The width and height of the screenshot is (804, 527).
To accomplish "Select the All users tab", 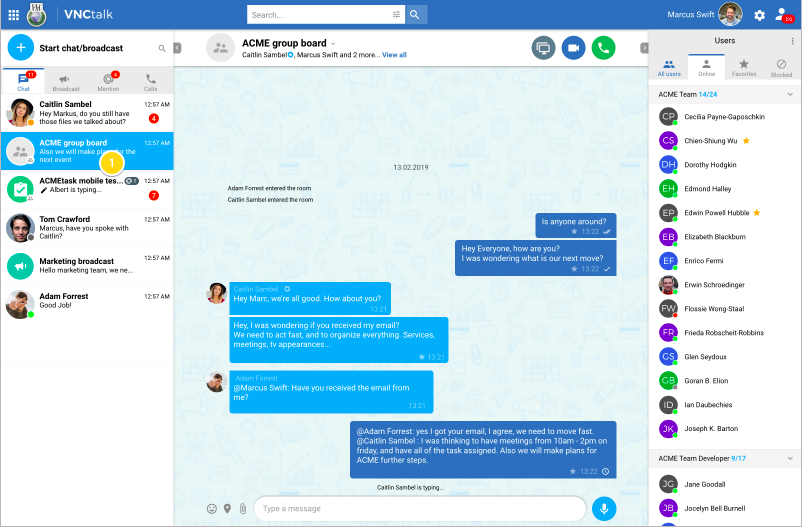I will tap(669, 68).
